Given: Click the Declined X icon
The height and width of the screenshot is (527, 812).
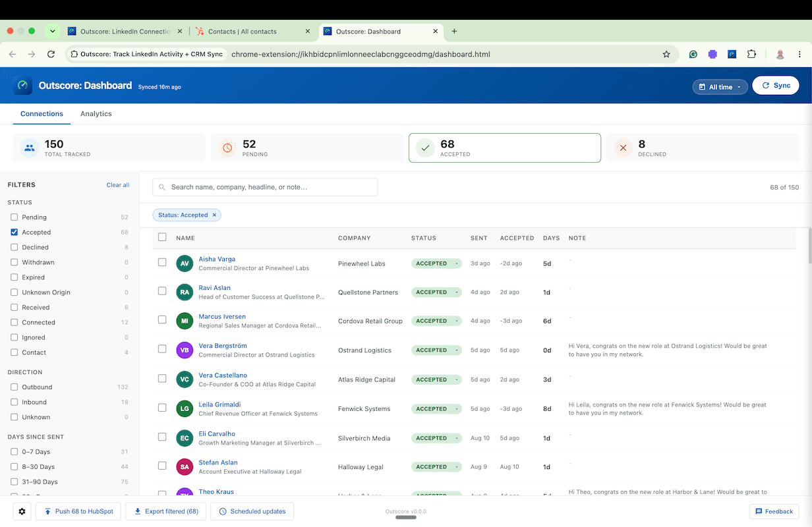Looking at the screenshot, I should tap(623, 148).
